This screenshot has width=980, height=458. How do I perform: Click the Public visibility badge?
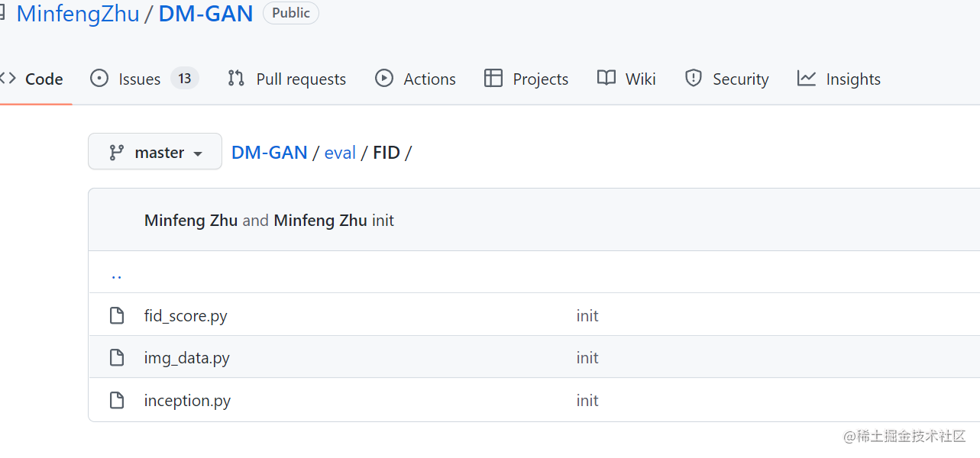290,13
